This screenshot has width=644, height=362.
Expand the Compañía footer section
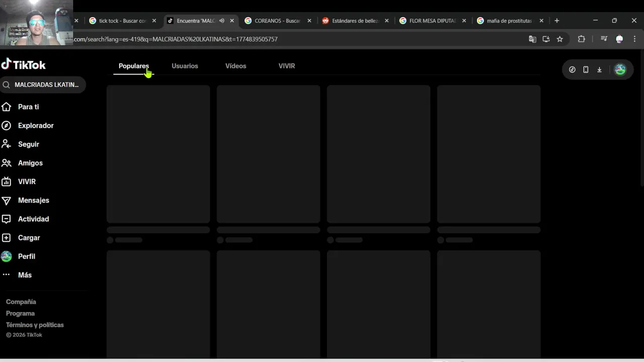(x=21, y=302)
